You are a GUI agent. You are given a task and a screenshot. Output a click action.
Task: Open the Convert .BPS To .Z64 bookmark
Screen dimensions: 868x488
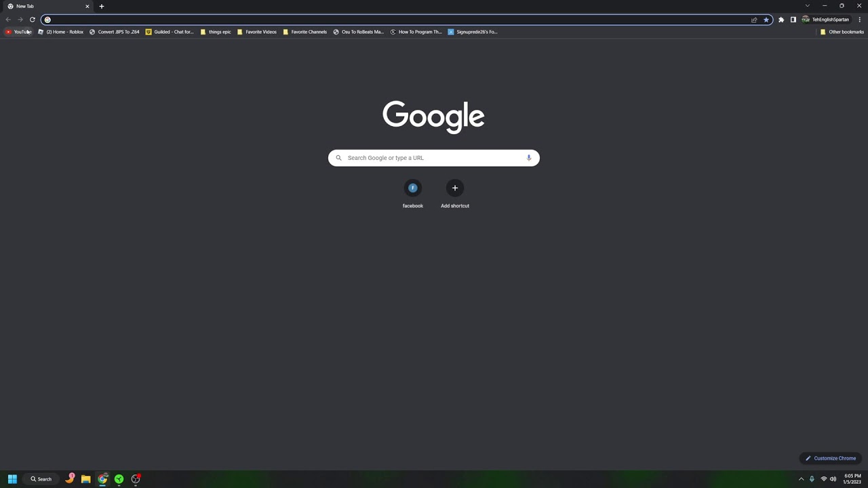114,32
